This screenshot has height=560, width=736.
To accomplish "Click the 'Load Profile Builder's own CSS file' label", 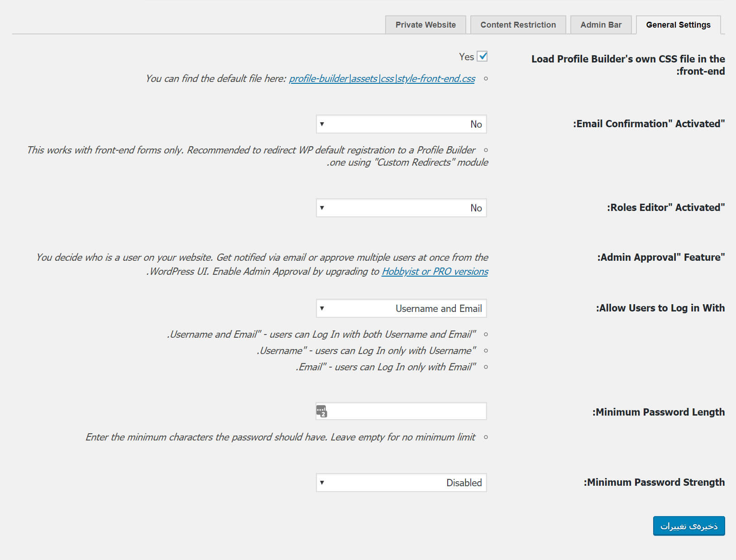I will (x=628, y=65).
